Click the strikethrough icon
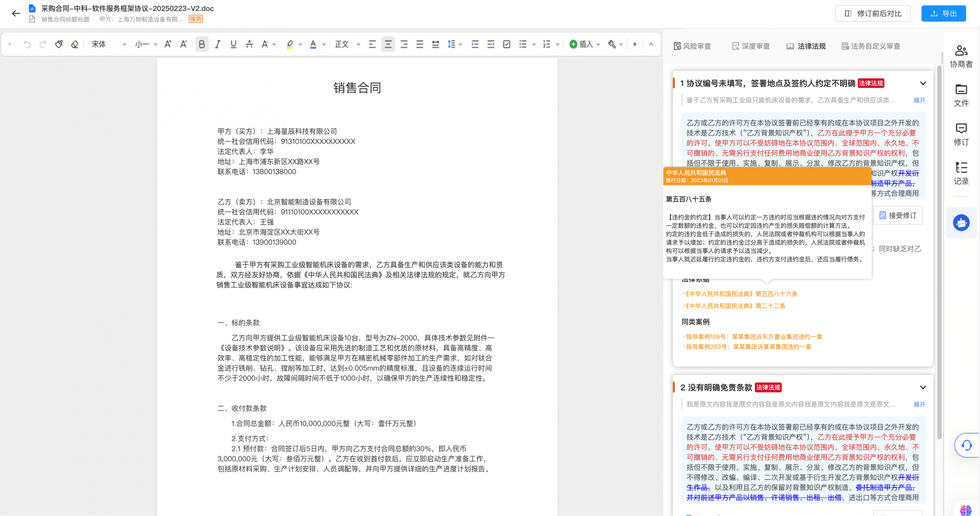Viewport: 980px width, 516px height. coord(249,44)
